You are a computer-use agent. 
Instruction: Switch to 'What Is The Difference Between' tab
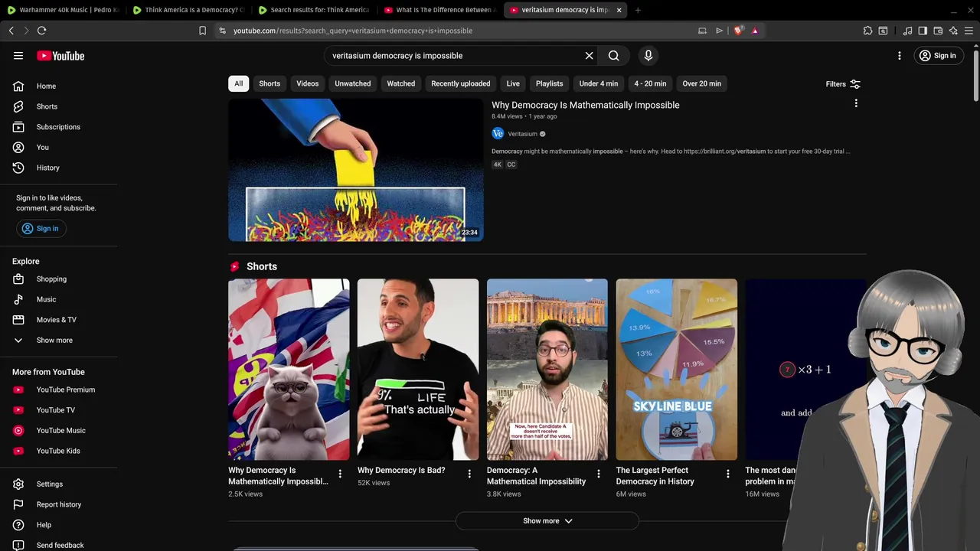pyautogui.click(x=439, y=10)
